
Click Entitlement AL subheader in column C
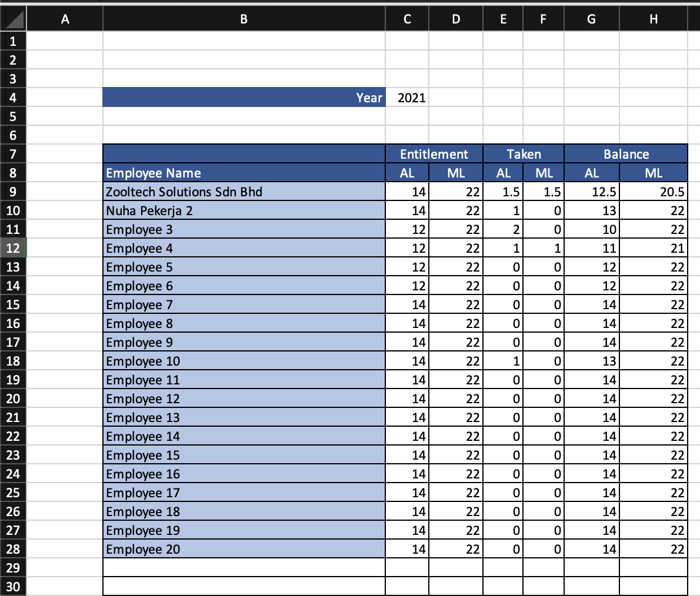pyautogui.click(x=407, y=173)
